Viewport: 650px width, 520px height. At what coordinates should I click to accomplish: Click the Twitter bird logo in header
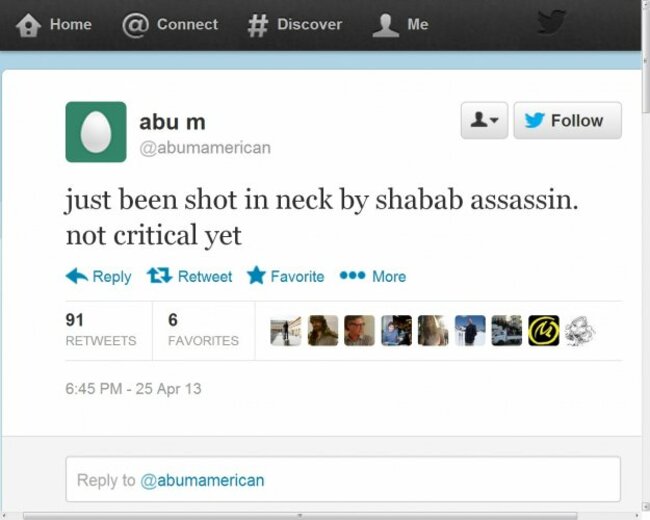click(x=551, y=22)
